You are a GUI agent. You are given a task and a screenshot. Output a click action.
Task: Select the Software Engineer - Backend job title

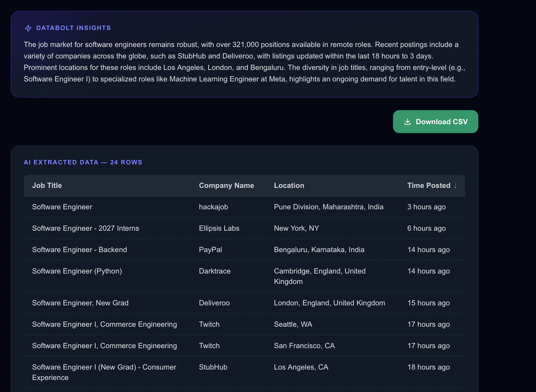coord(79,250)
